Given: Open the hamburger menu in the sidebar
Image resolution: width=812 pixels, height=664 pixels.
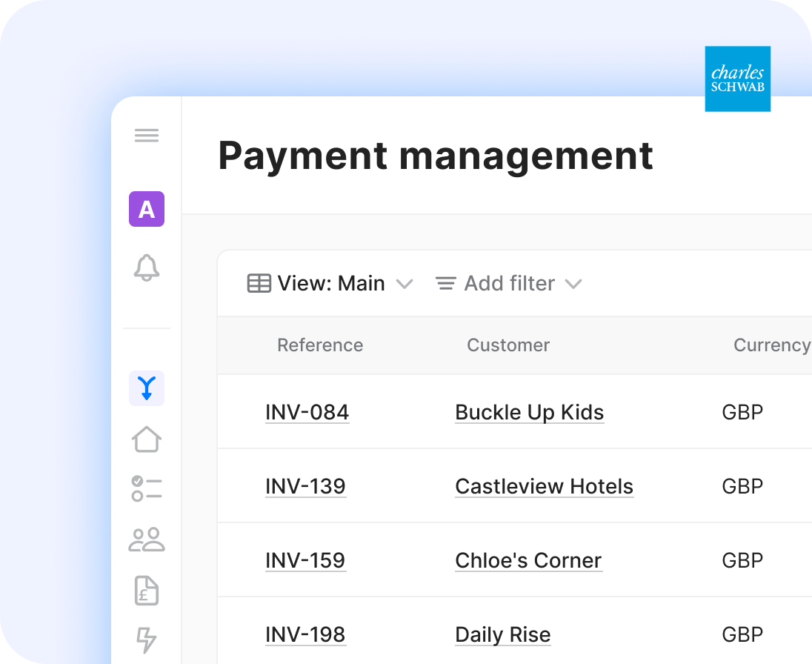Looking at the screenshot, I should (x=146, y=135).
